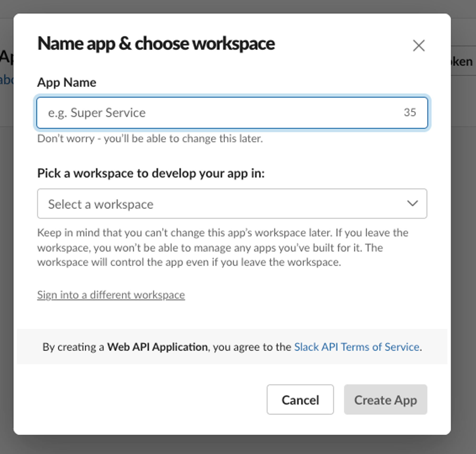Click the App Name field label

[x=67, y=83]
